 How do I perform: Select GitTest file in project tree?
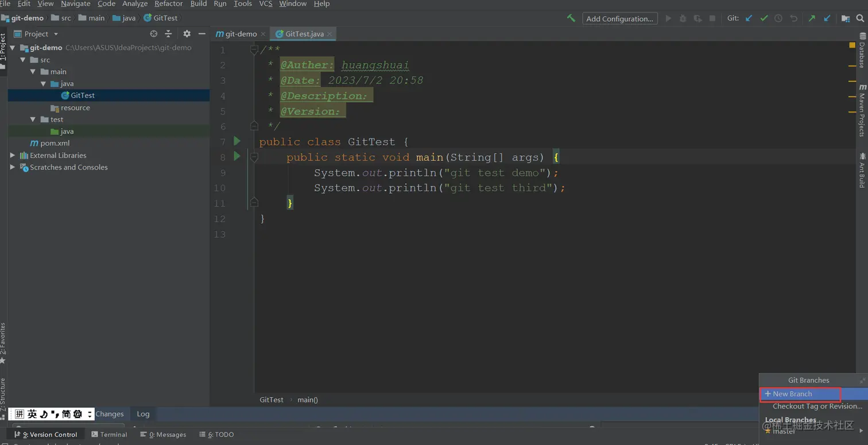tap(83, 95)
